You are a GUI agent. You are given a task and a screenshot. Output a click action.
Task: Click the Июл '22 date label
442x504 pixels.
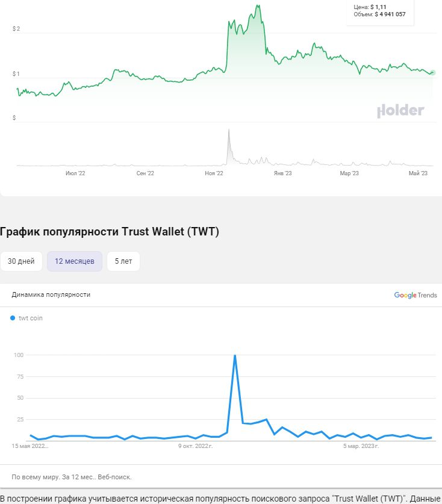click(75, 173)
